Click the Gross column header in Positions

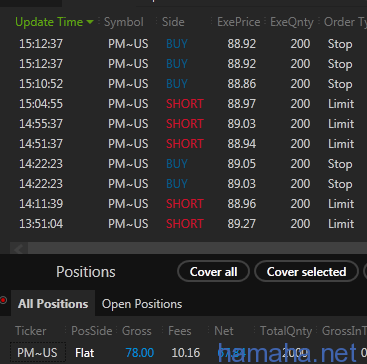(137, 331)
